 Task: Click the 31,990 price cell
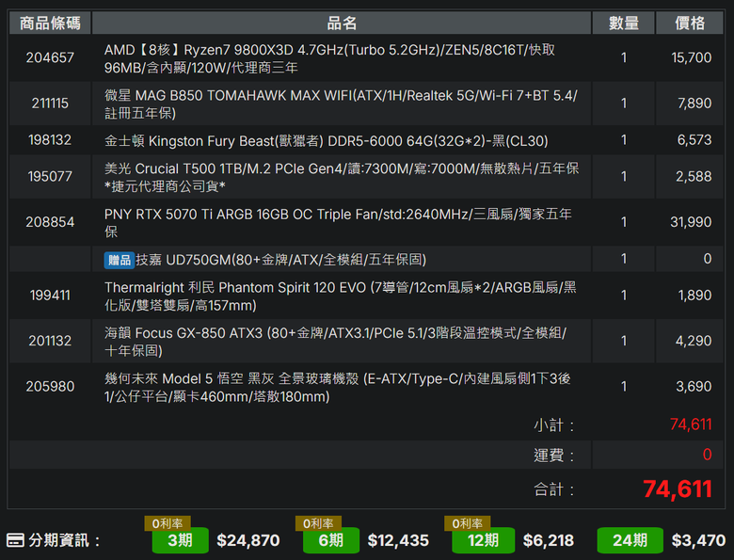(691, 222)
